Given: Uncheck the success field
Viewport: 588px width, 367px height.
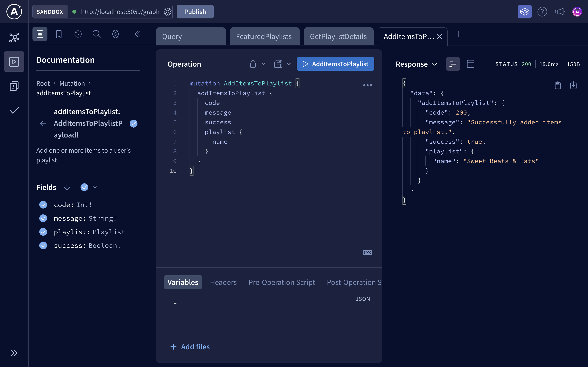Looking at the screenshot, I should coord(43,245).
